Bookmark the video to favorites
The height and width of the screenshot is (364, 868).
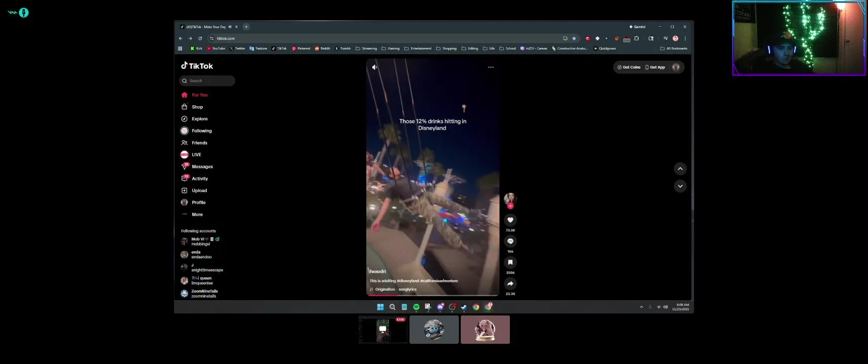[x=510, y=262]
